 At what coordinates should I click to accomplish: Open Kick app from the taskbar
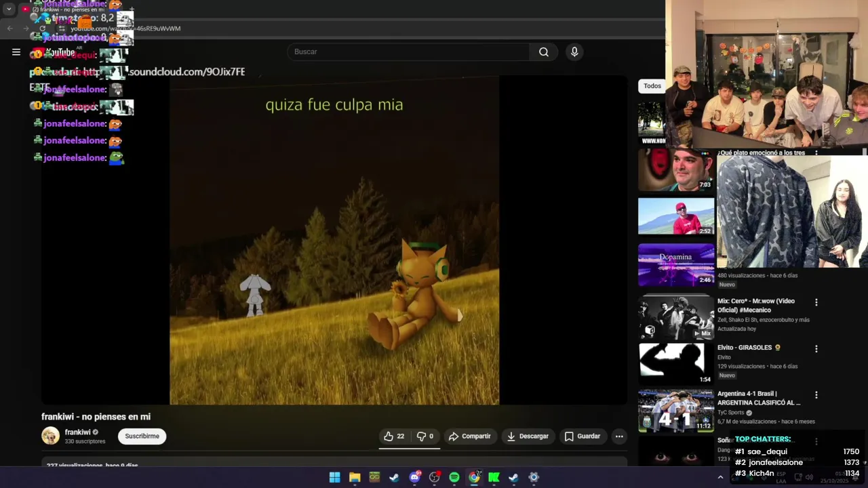(494, 477)
